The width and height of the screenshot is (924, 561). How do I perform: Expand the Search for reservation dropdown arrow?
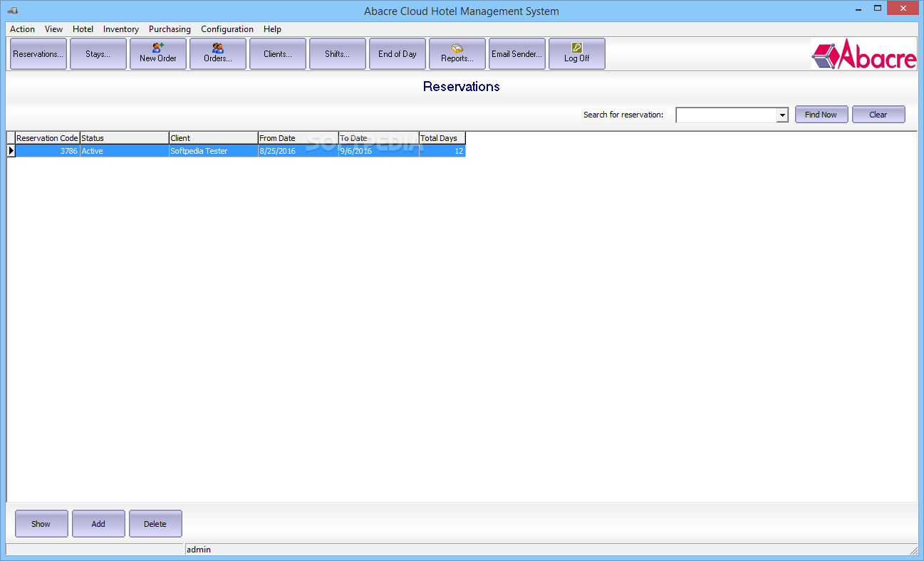[x=782, y=115]
